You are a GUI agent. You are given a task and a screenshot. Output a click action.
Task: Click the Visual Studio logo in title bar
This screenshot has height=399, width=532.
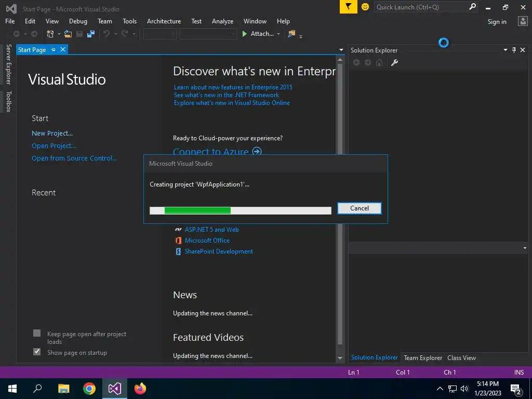[11, 8]
